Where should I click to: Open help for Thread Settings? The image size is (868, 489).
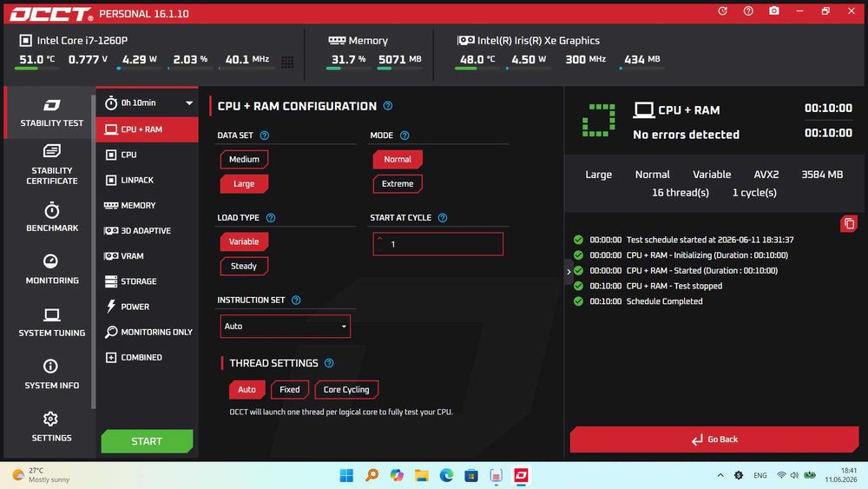click(329, 363)
